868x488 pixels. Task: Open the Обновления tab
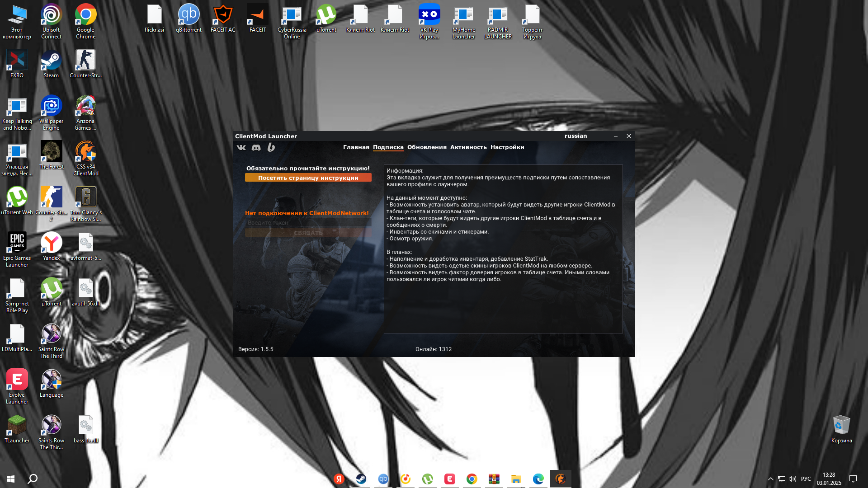click(x=426, y=147)
